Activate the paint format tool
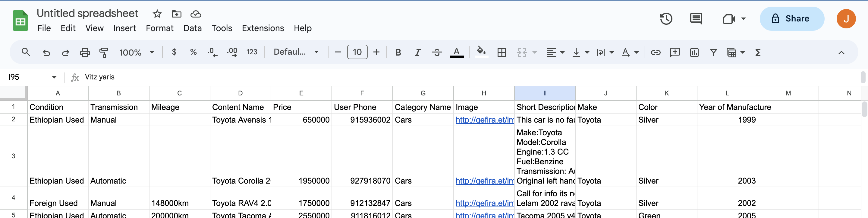The width and height of the screenshot is (868, 218). click(x=104, y=52)
